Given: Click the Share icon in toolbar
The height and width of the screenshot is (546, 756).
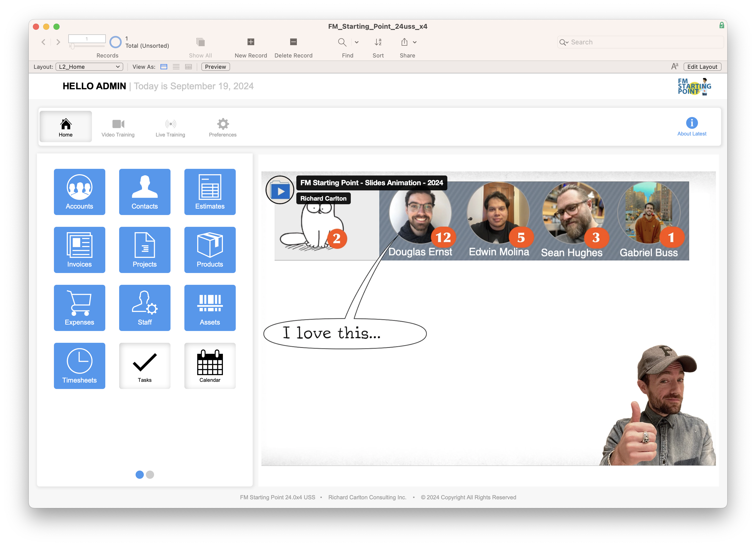Looking at the screenshot, I should click(404, 42).
